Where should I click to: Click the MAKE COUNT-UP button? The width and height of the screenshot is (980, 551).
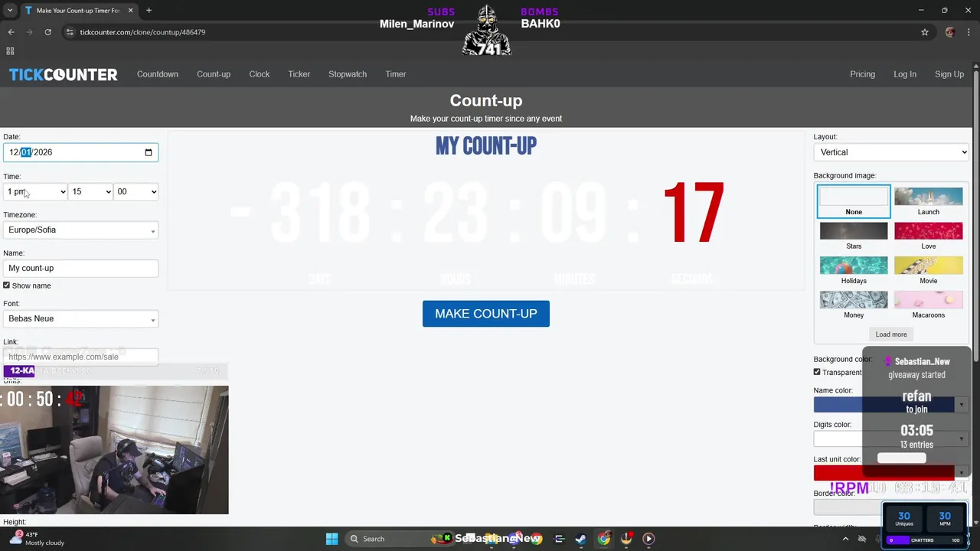[486, 314]
